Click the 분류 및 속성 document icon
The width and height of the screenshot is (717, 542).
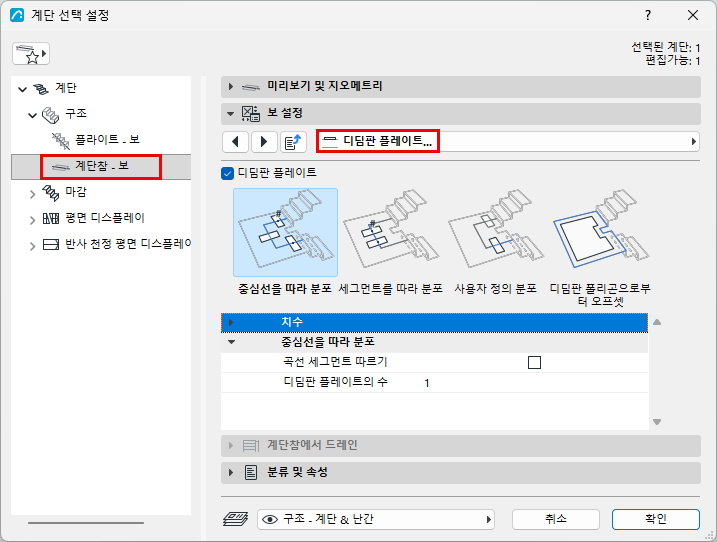click(x=251, y=472)
